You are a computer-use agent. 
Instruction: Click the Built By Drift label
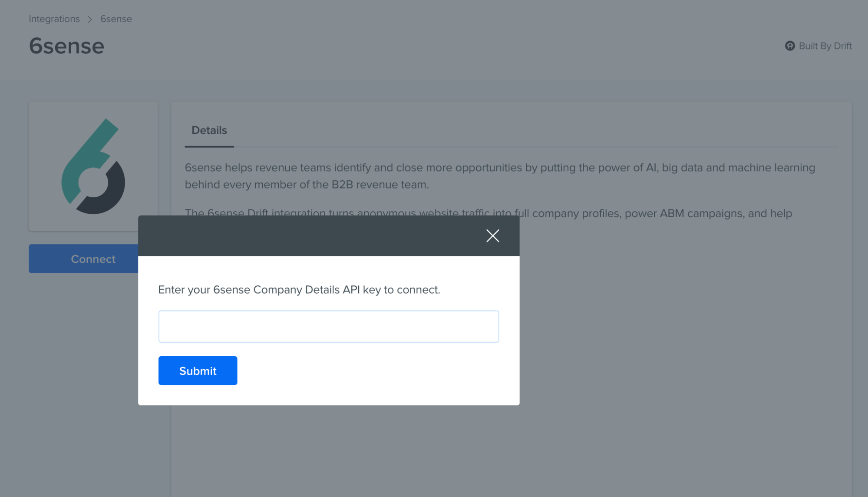(x=825, y=46)
